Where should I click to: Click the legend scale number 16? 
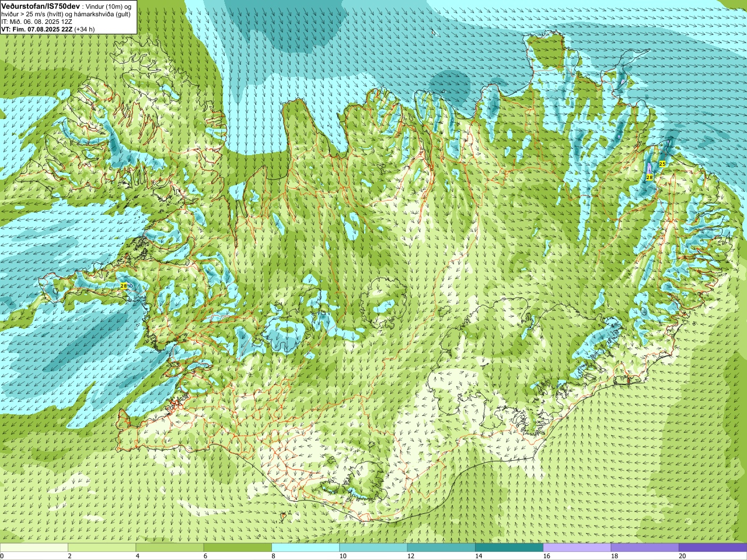click(x=546, y=556)
